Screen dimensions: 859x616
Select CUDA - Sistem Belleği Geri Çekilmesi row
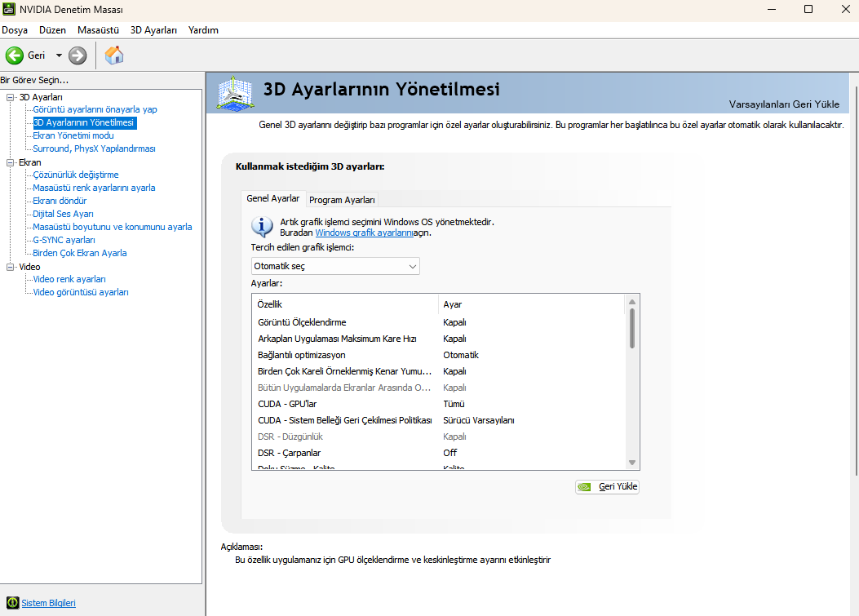tap(440, 420)
